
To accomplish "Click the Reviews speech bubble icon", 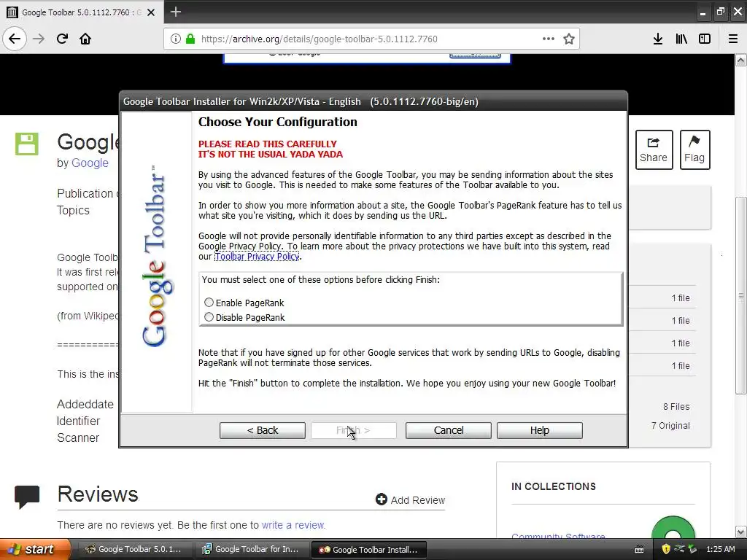I will [27, 497].
